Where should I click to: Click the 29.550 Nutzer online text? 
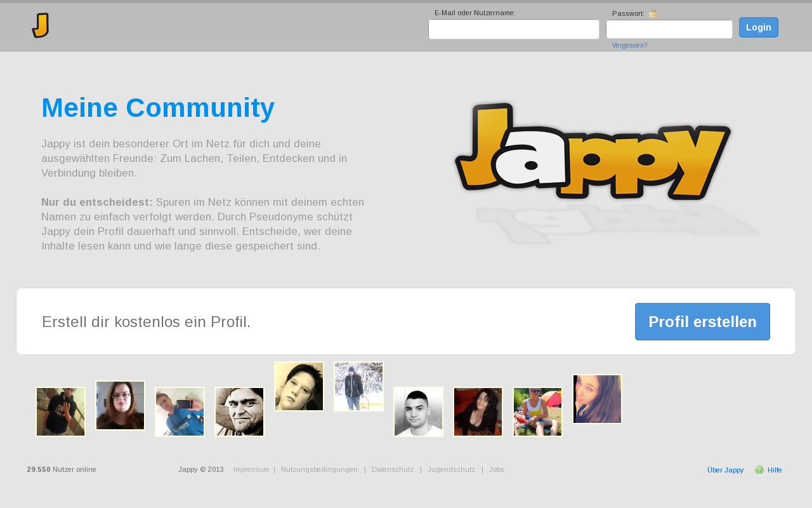62,469
